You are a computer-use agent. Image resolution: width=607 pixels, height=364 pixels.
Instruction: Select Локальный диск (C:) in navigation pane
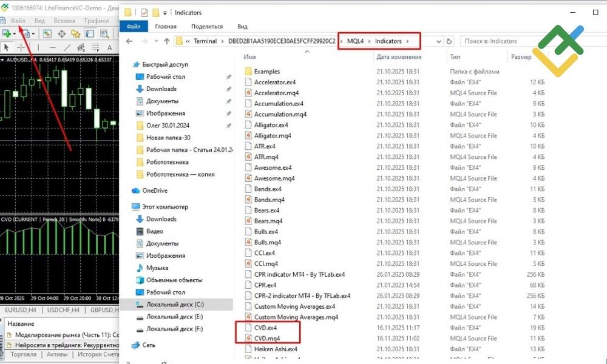pyautogui.click(x=176, y=305)
